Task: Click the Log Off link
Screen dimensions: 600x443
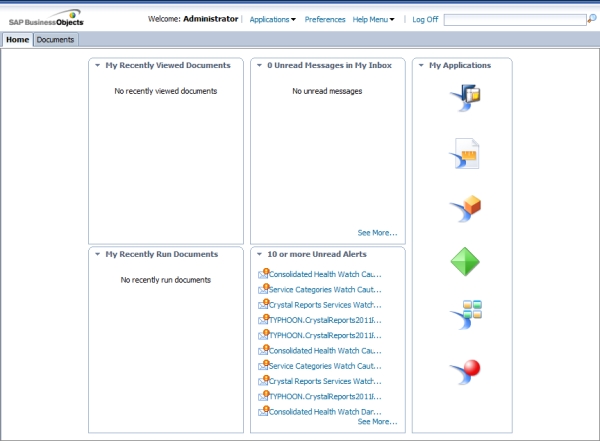Action: 425,19
